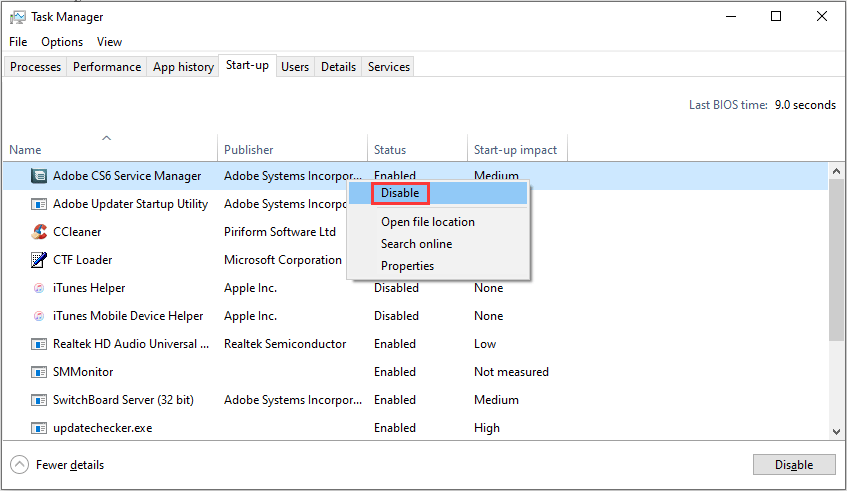Image resolution: width=847 pixels, height=491 pixels.
Task: Click Enabled status of SMMonitor
Action: [x=395, y=372]
